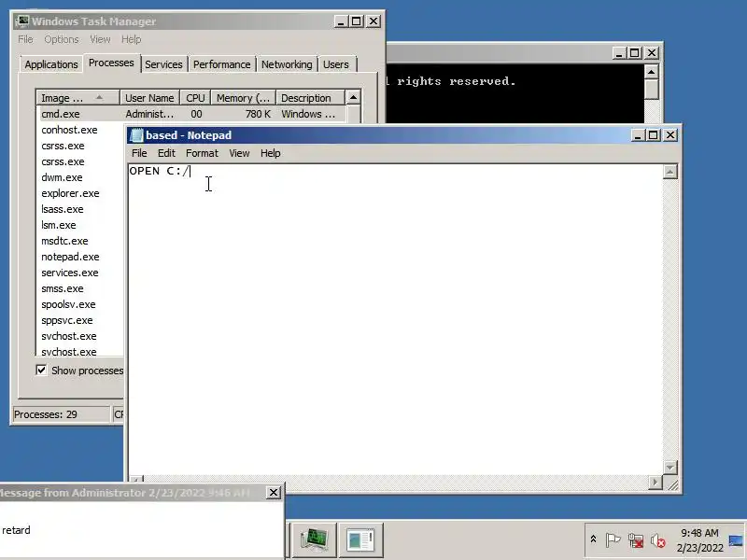This screenshot has width=747, height=560.
Task: Open Task Manager Help menu
Action: click(131, 39)
